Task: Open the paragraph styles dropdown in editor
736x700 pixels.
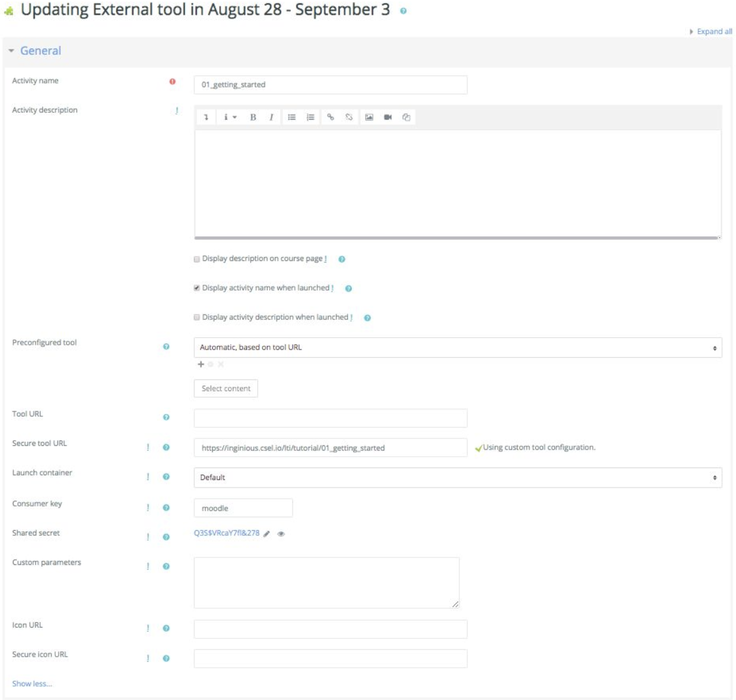Action: pos(230,117)
